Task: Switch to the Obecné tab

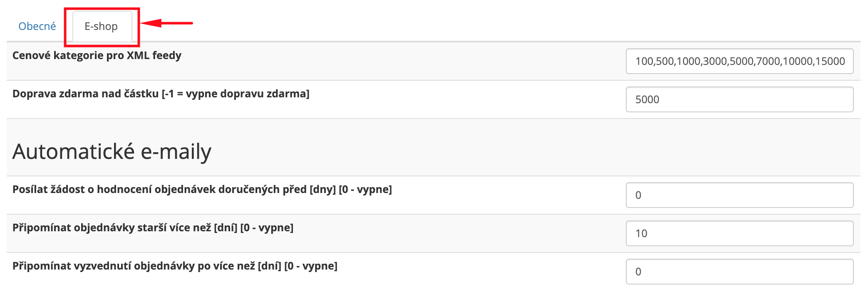Action: 37,26
